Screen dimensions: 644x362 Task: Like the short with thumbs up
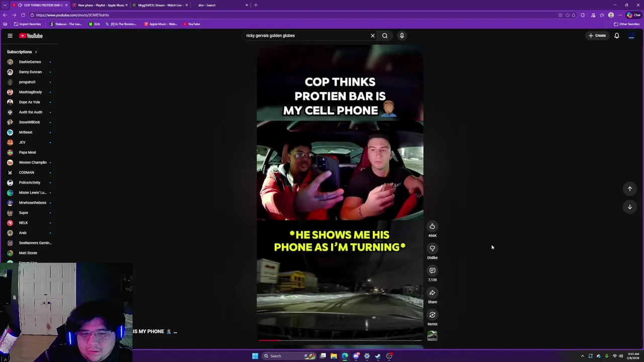(x=432, y=226)
